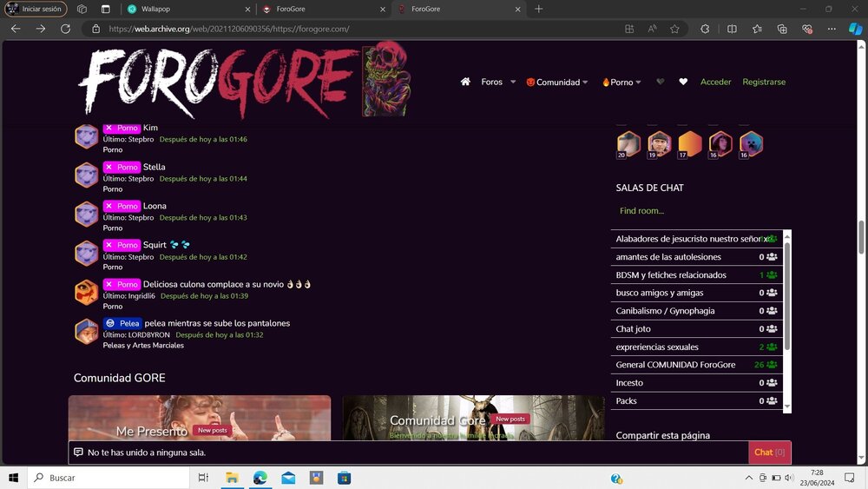The height and width of the screenshot is (489, 868).
Task: Switch to the Wallapop browser tab
Action: coord(188,9)
